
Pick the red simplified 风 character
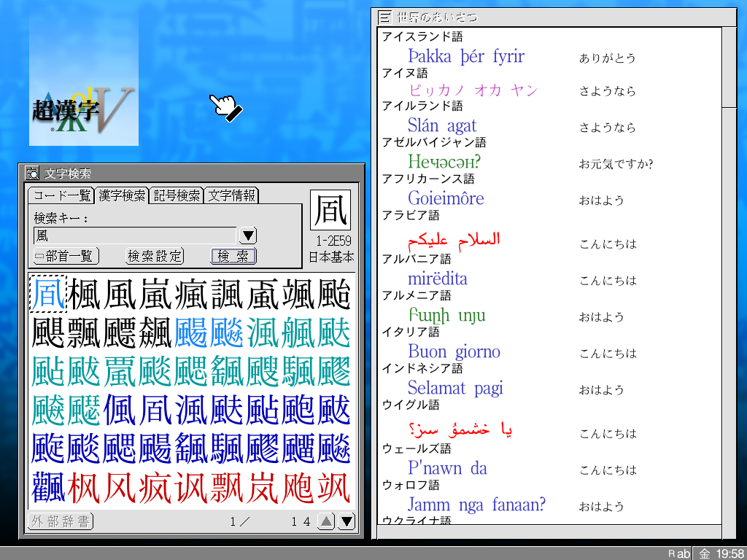pos(120,488)
